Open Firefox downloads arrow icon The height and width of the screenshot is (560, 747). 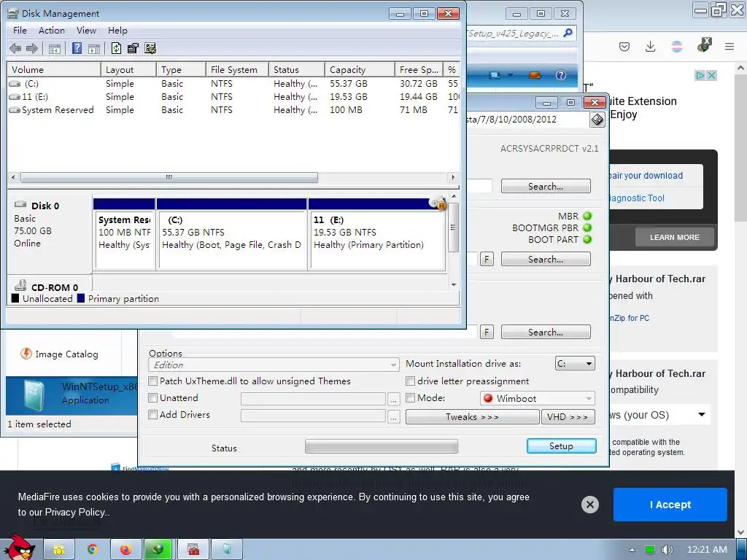coord(650,47)
